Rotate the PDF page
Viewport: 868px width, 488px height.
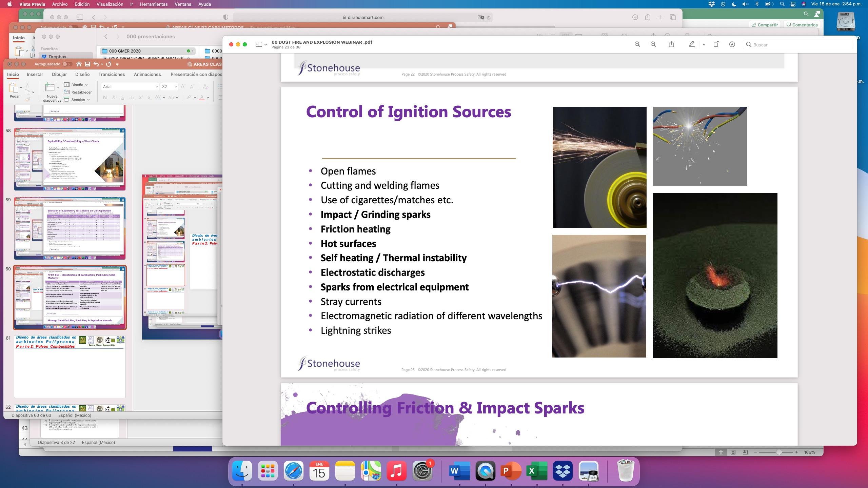point(716,44)
